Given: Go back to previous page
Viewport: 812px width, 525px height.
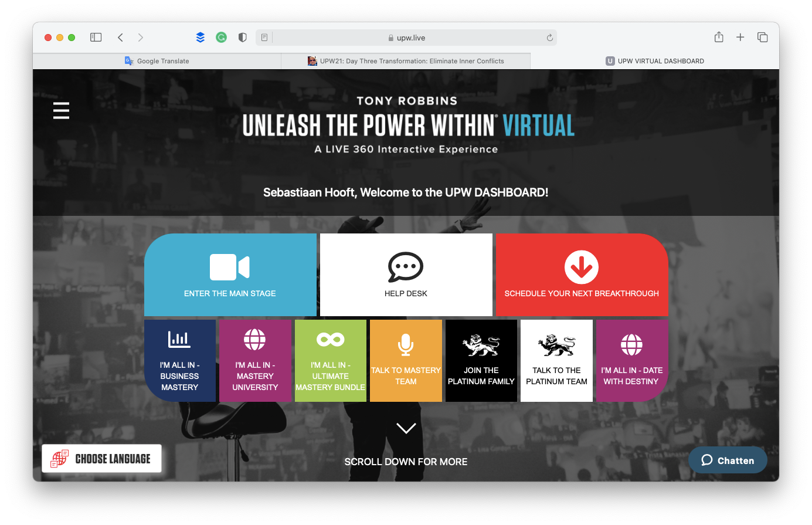Looking at the screenshot, I should (x=120, y=38).
